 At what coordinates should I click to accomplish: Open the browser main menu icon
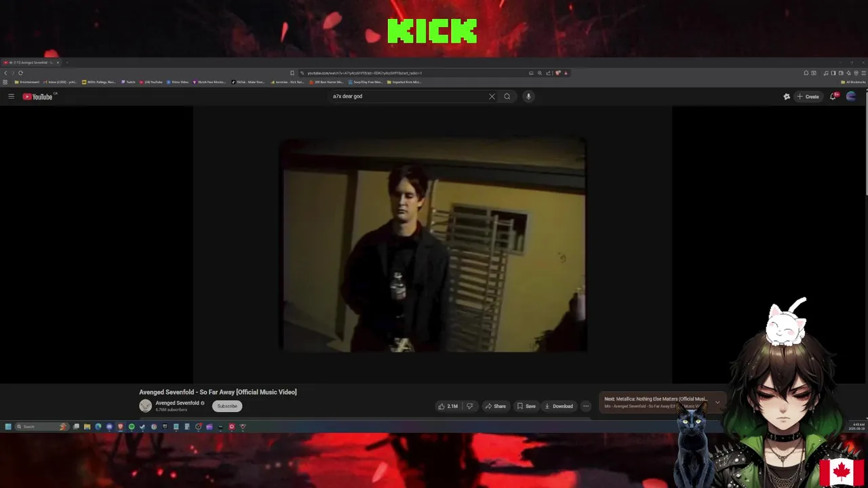864,73
